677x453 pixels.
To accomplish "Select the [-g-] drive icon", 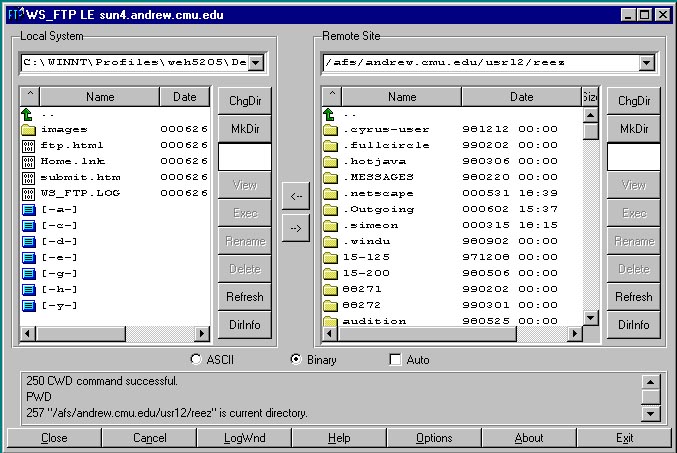I will 28,274.
